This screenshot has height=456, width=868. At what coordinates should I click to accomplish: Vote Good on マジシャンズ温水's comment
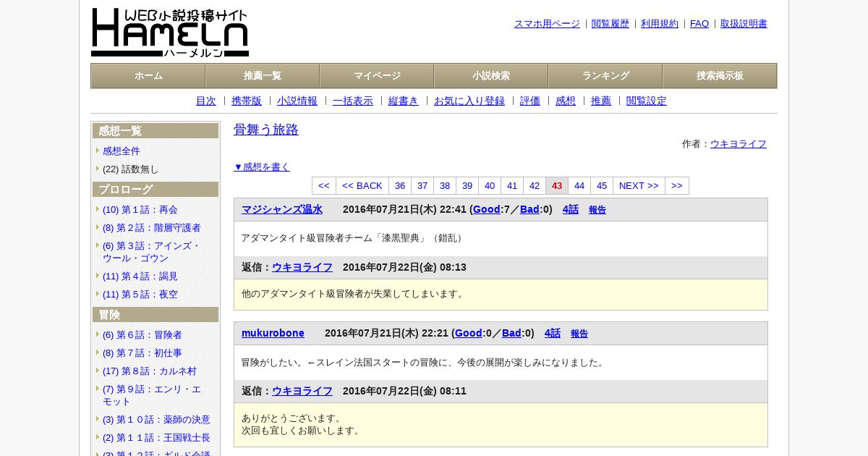tap(487, 209)
